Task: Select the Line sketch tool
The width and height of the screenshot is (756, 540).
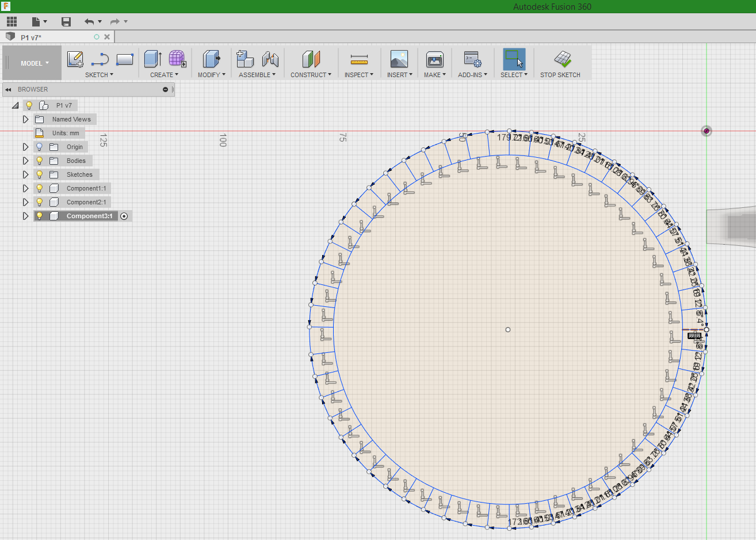Action: click(x=100, y=59)
